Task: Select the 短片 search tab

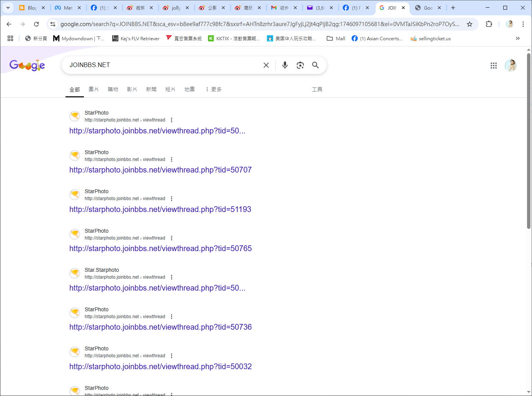Action: point(170,89)
